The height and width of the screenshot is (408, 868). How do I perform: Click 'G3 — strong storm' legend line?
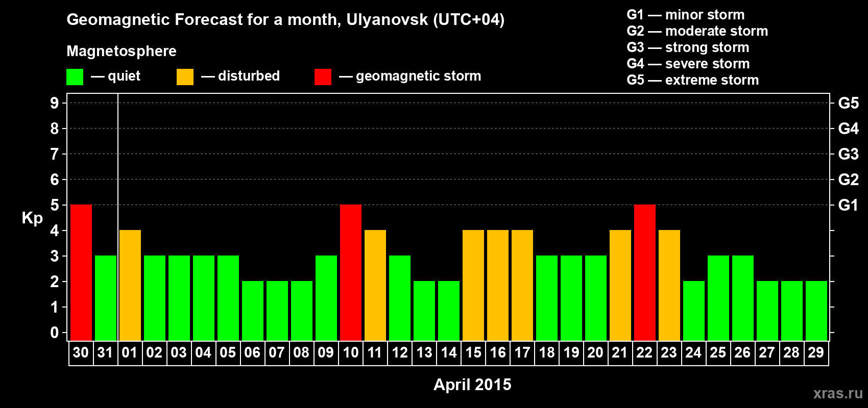[688, 47]
